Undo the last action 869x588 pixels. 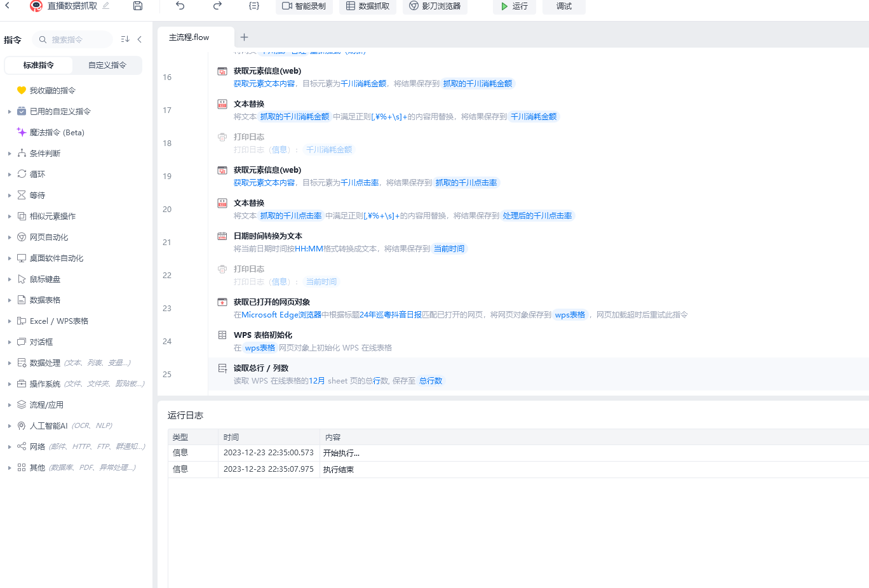pyautogui.click(x=180, y=6)
